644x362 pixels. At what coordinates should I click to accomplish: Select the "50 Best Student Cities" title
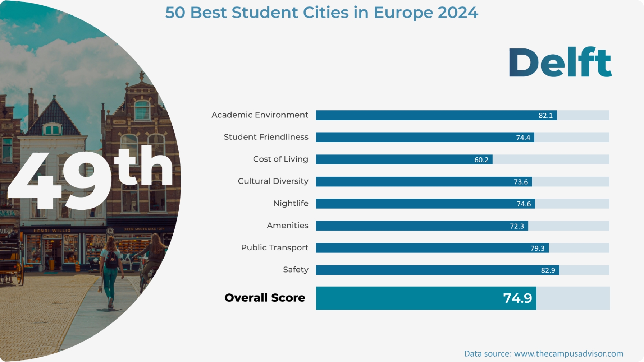pyautogui.click(x=321, y=13)
